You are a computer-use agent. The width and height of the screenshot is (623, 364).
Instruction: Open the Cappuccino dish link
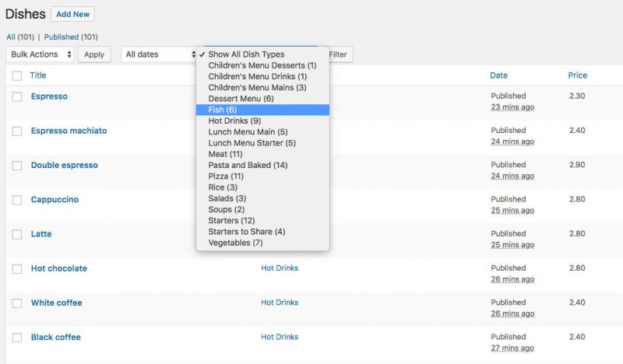[55, 200]
